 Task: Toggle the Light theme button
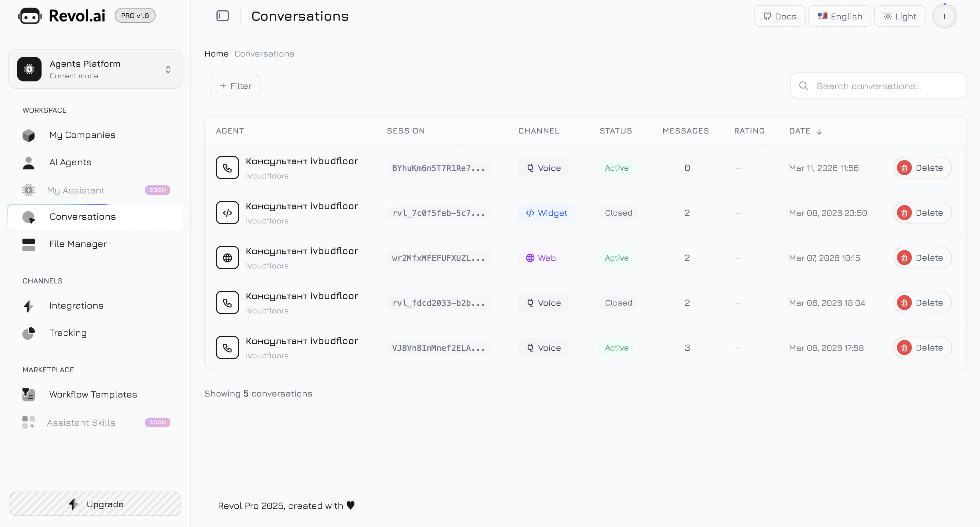pos(900,16)
